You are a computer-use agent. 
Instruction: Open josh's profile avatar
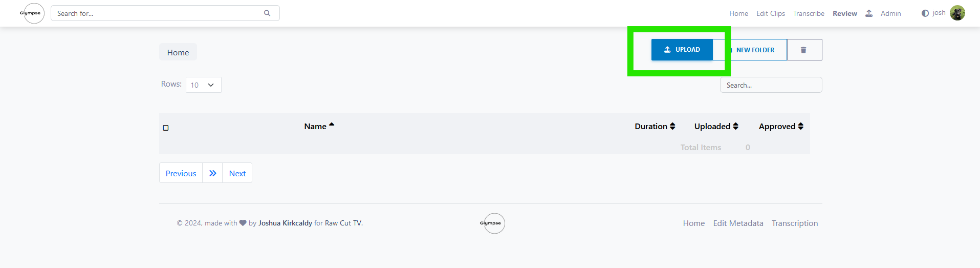coord(957,13)
